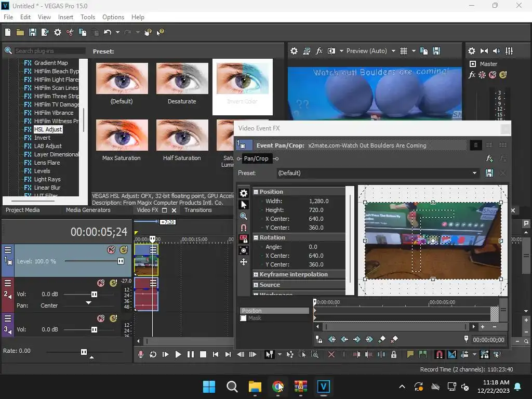532x399 pixels.
Task: Open project Properties gear in main toolbar
Action: point(58,32)
